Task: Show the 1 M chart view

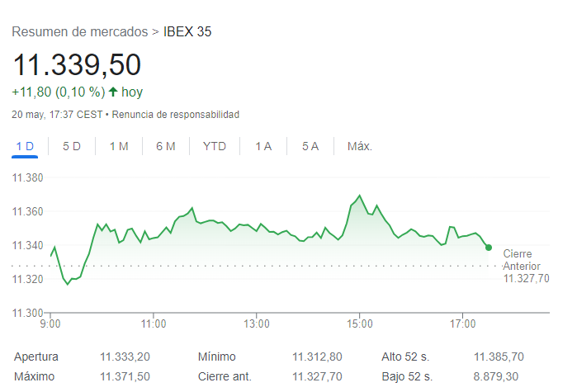Action: [119, 147]
